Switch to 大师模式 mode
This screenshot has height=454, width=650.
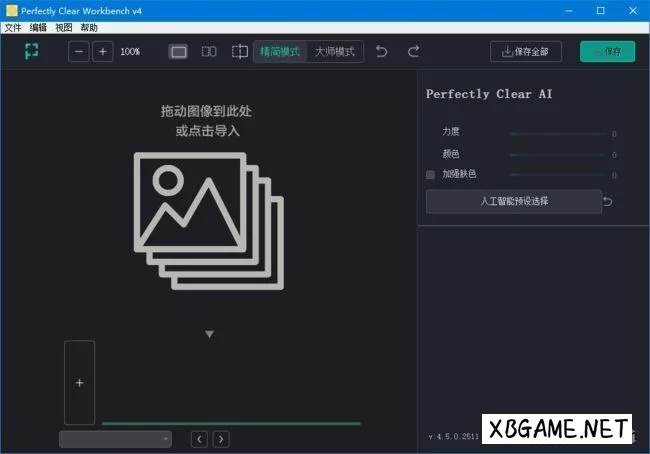tap(334, 51)
